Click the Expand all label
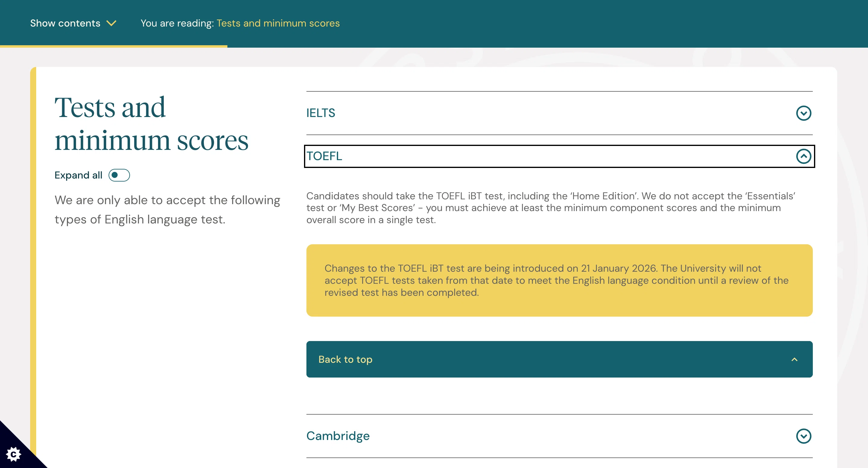 tap(78, 175)
